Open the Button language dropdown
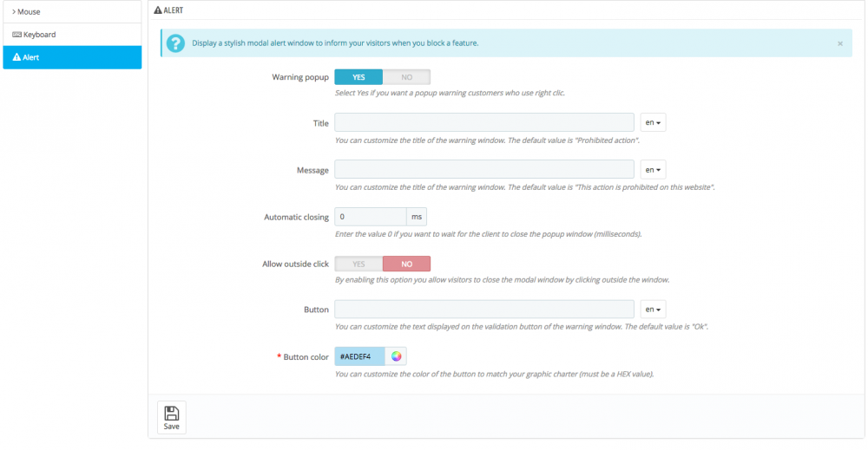This screenshot has width=868, height=450. coord(653,309)
